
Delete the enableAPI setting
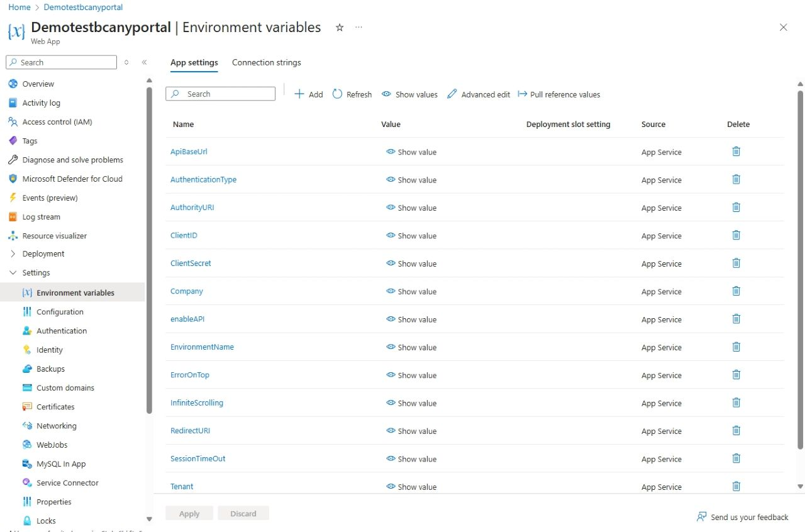[736, 319]
